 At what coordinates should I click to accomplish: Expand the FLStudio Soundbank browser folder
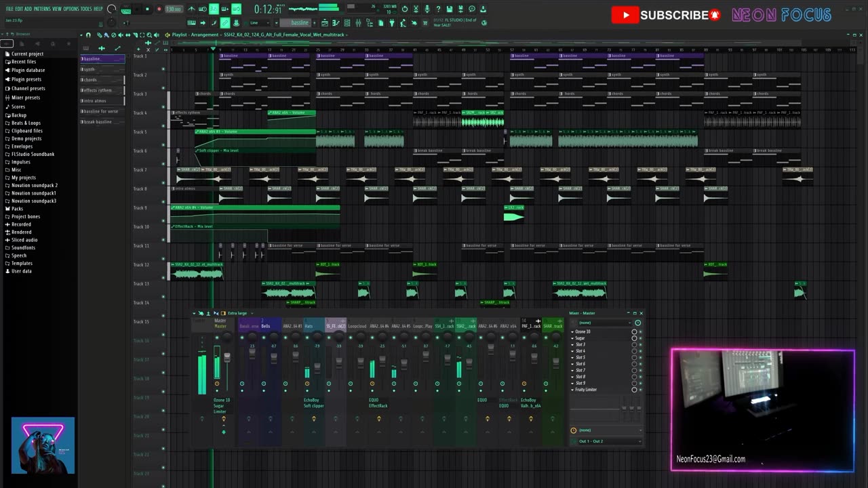pos(32,154)
